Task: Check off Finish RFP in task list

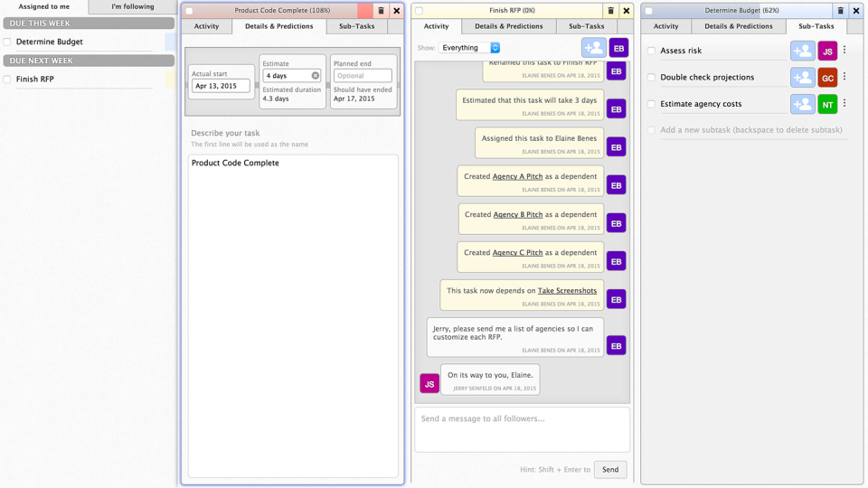Action: [7, 80]
